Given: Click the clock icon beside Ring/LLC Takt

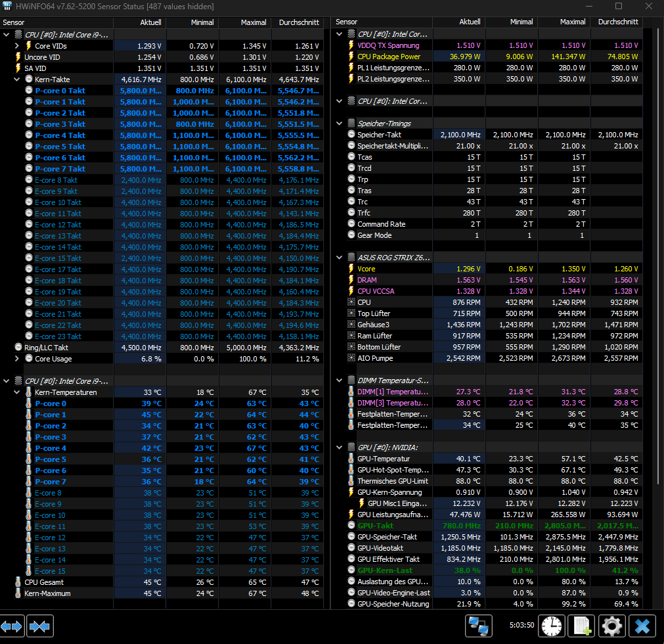Looking at the screenshot, I should click(18, 347).
